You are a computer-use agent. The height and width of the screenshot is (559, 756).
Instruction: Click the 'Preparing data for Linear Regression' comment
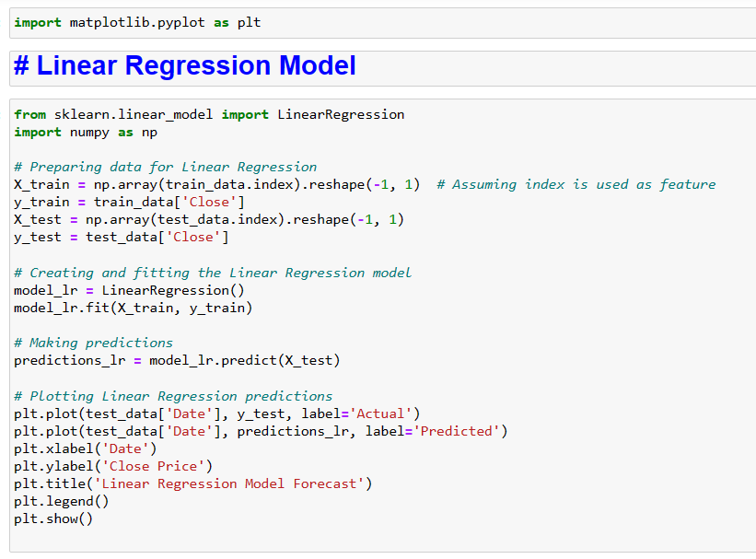point(166,167)
